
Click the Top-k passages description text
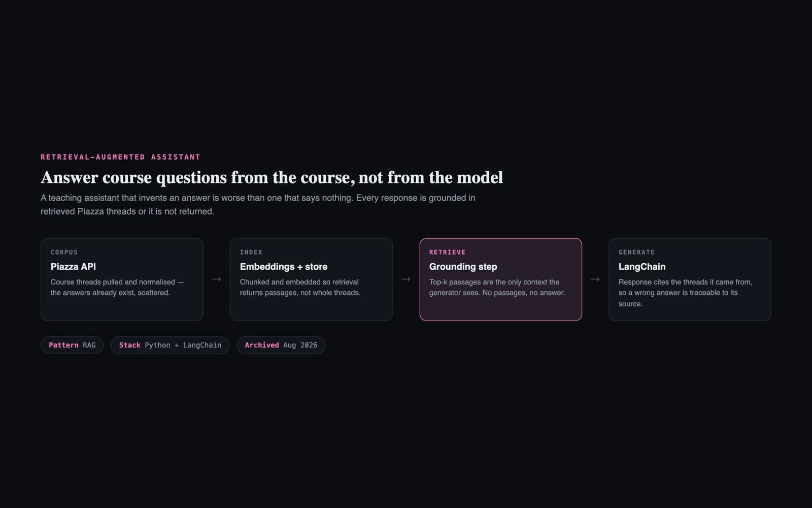pos(497,288)
